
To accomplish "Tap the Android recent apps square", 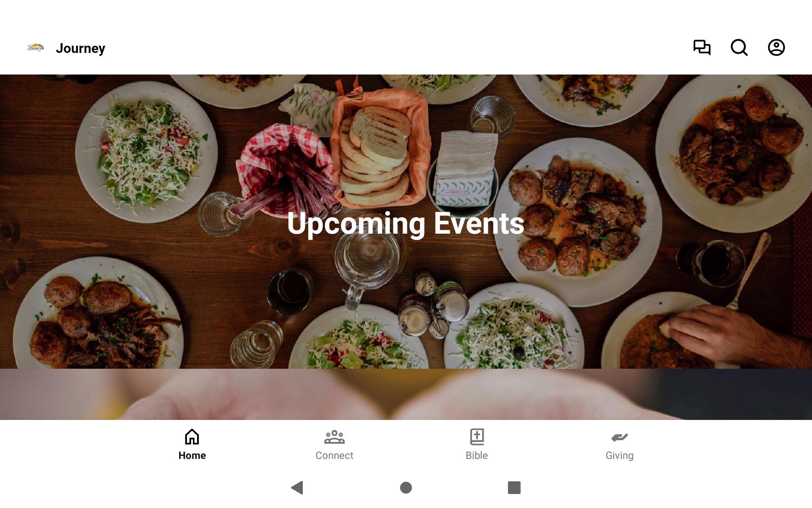I will pyautogui.click(x=514, y=488).
